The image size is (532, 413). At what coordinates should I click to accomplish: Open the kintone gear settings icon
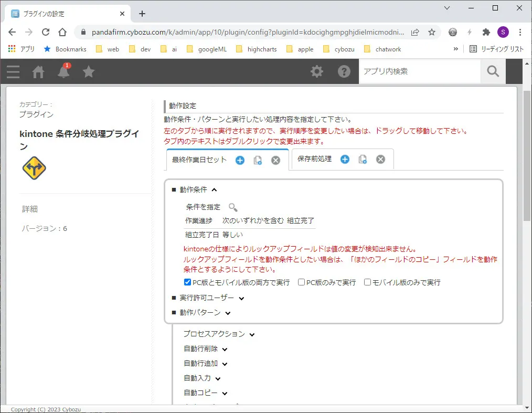[x=317, y=71]
